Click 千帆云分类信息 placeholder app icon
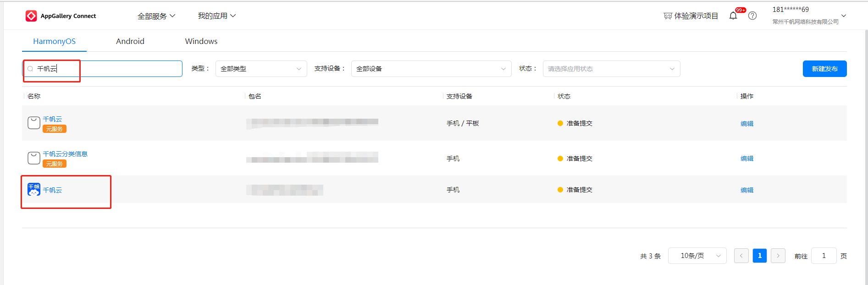 point(34,158)
